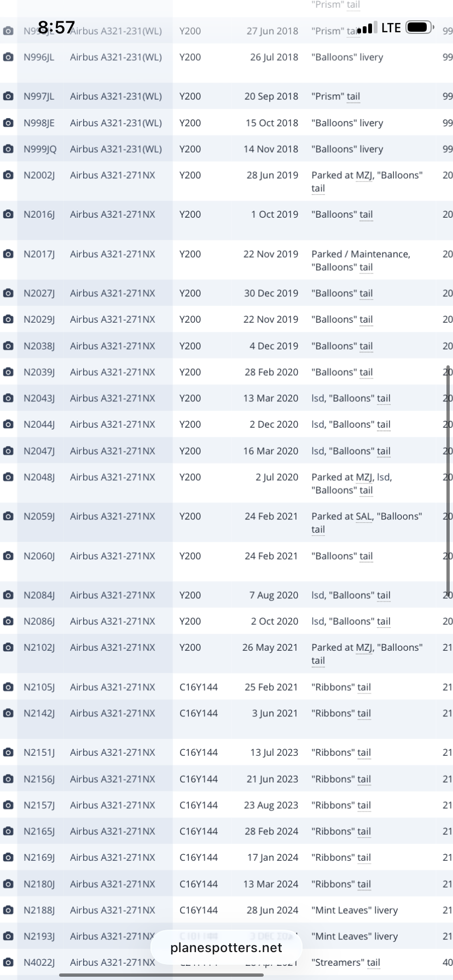Select registration N2039J
453x980 pixels.
click(x=39, y=372)
